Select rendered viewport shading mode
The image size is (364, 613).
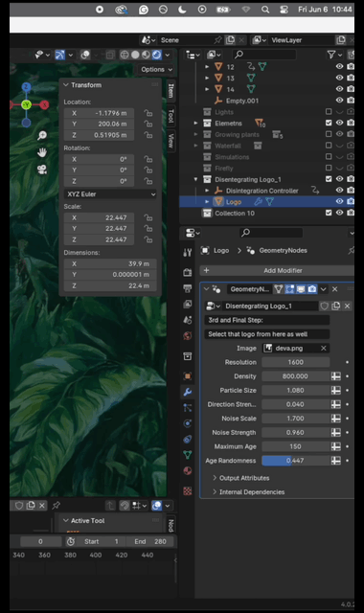click(156, 55)
